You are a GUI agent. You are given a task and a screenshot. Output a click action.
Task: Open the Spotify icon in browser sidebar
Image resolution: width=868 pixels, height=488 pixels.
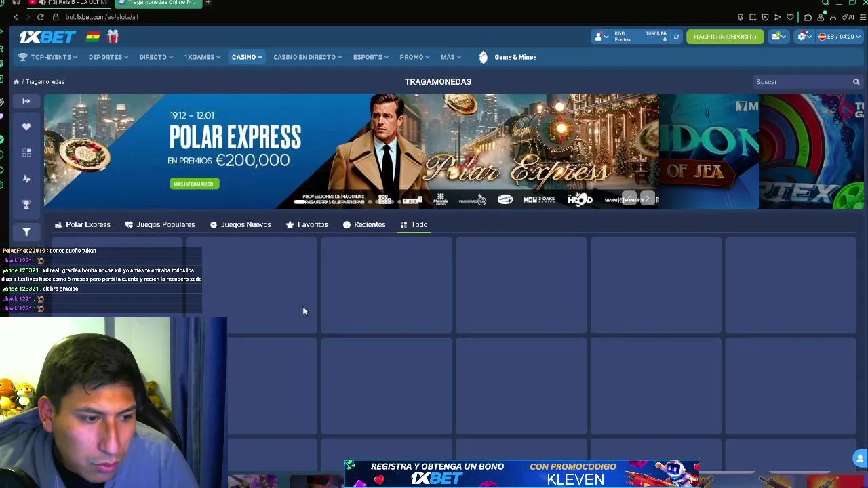(x=2, y=139)
